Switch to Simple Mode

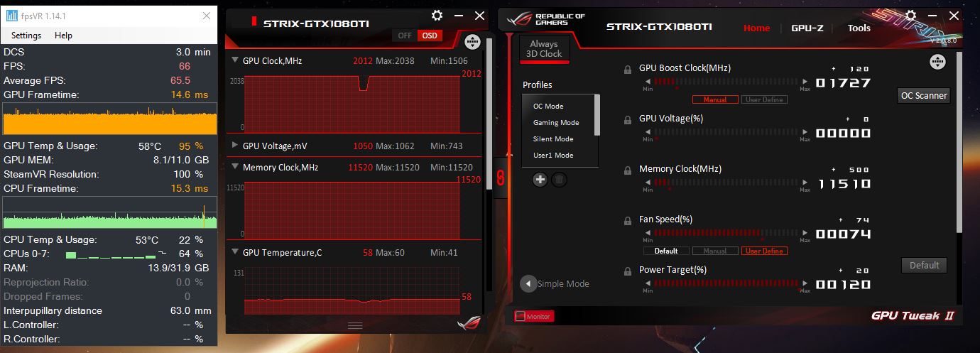(563, 283)
